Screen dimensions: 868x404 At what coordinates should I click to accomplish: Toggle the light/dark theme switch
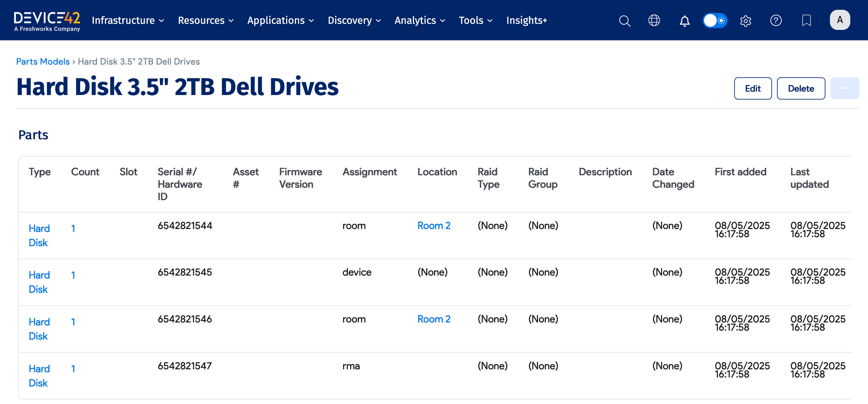(x=715, y=21)
